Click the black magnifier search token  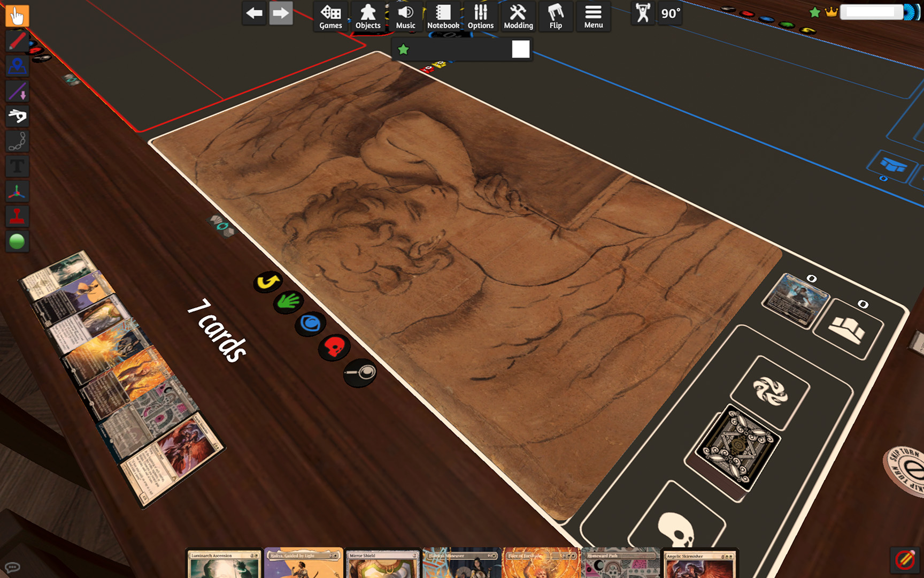click(360, 372)
